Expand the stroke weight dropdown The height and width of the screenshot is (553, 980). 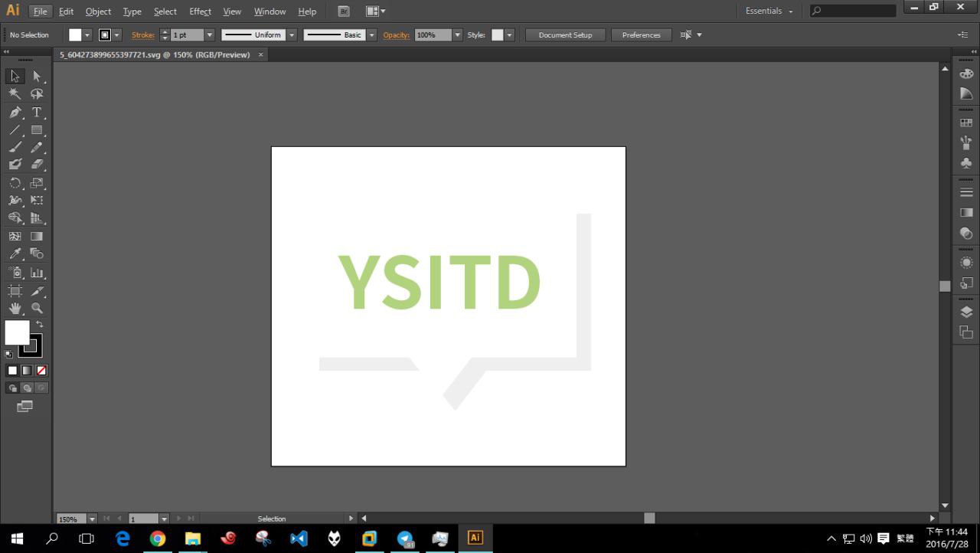click(x=209, y=35)
